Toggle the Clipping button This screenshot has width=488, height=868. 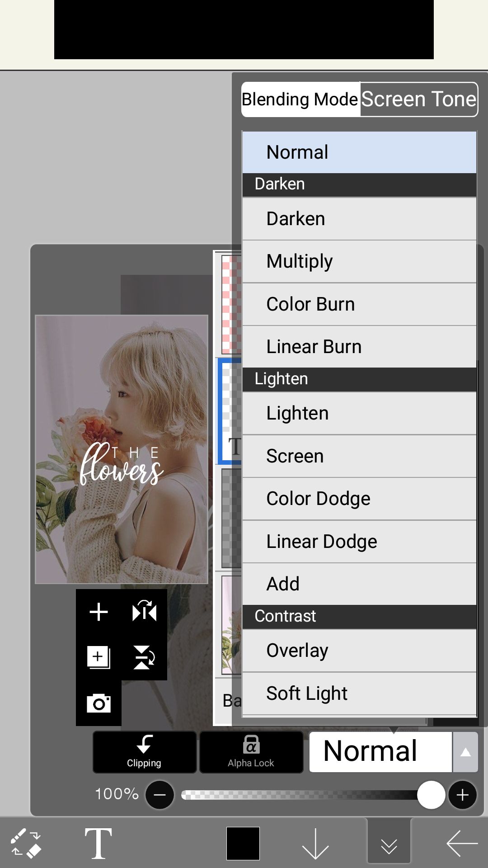pyautogui.click(x=144, y=752)
